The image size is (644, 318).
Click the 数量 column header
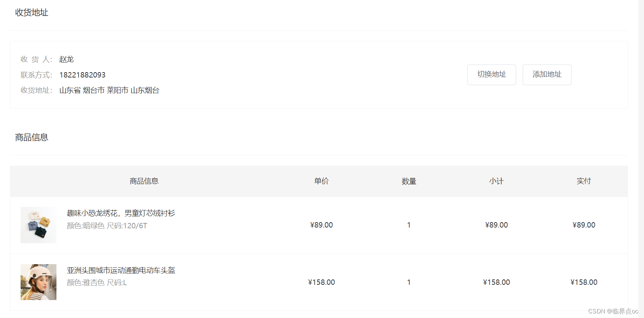(409, 181)
